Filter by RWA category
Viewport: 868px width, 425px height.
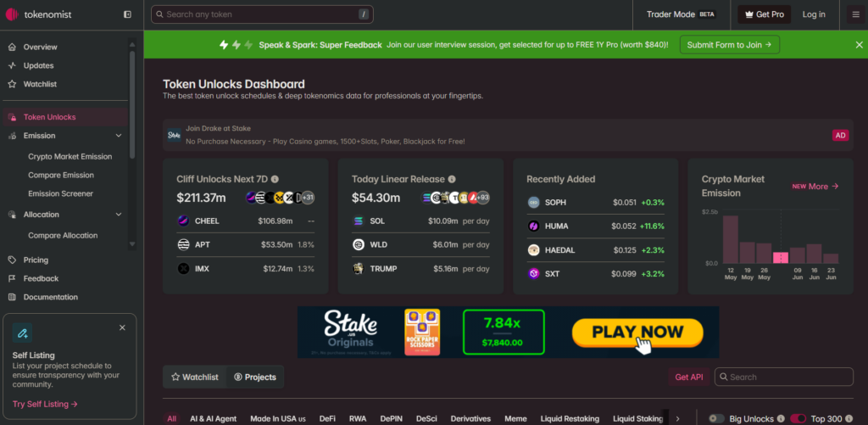358,418
